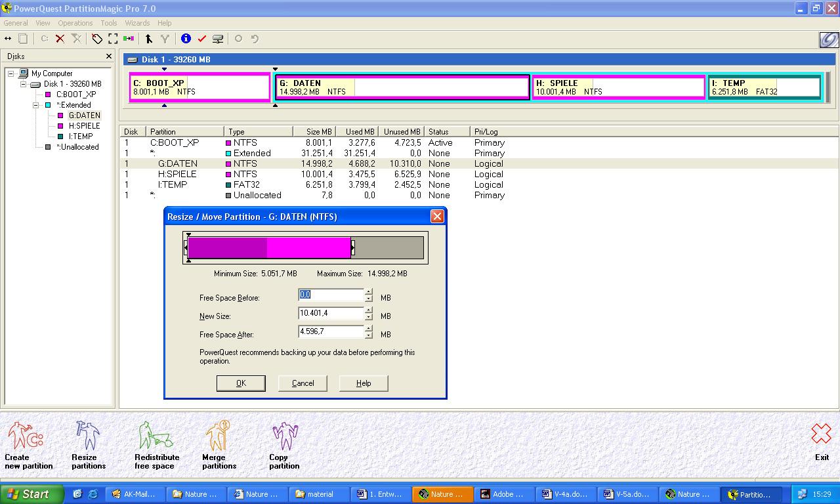Click the red X Delete partition icon
Image resolution: width=840 pixels, height=504 pixels.
[60, 39]
